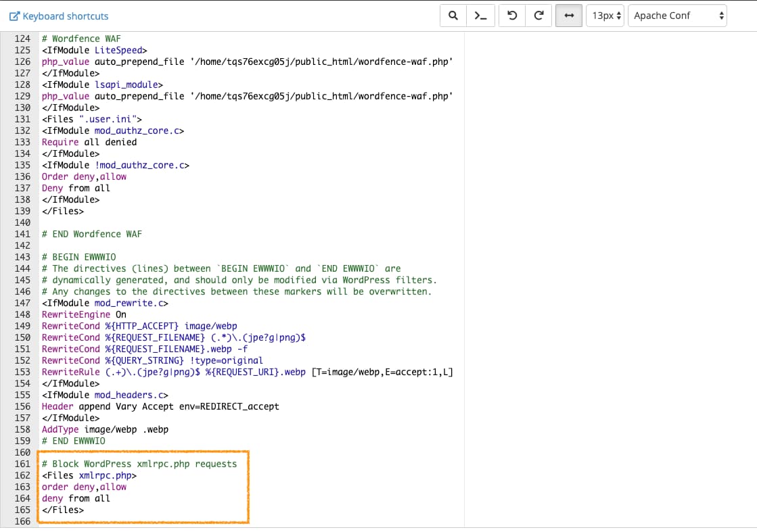The image size is (757, 532).
Task: Click '<IfModule mod_headers.c>' line
Action: pos(105,395)
